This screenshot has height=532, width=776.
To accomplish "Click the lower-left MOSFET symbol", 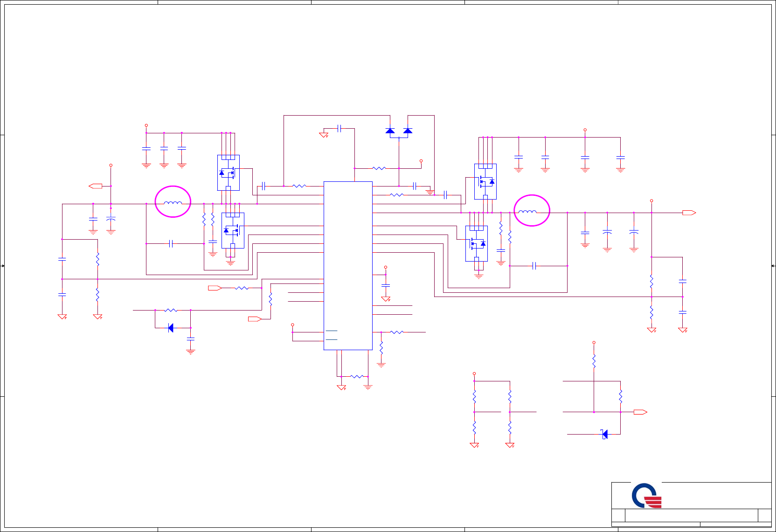I will [233, 230].
